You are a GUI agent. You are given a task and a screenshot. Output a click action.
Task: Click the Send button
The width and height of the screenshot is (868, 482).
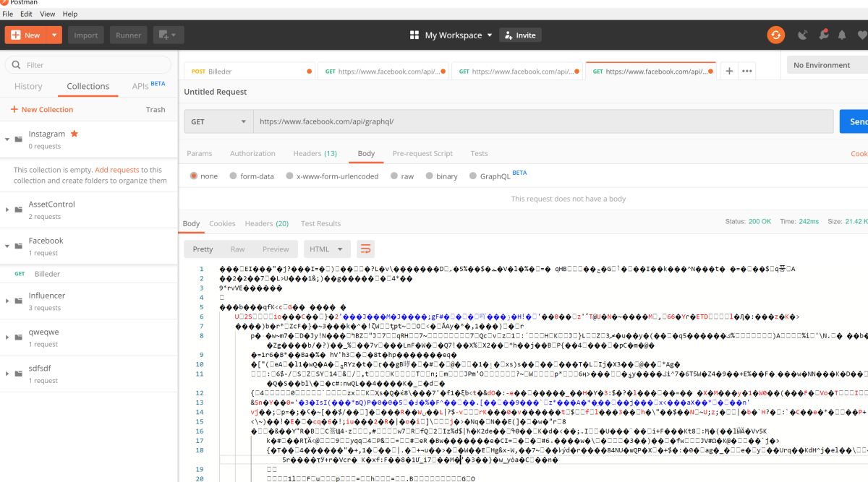854,121
